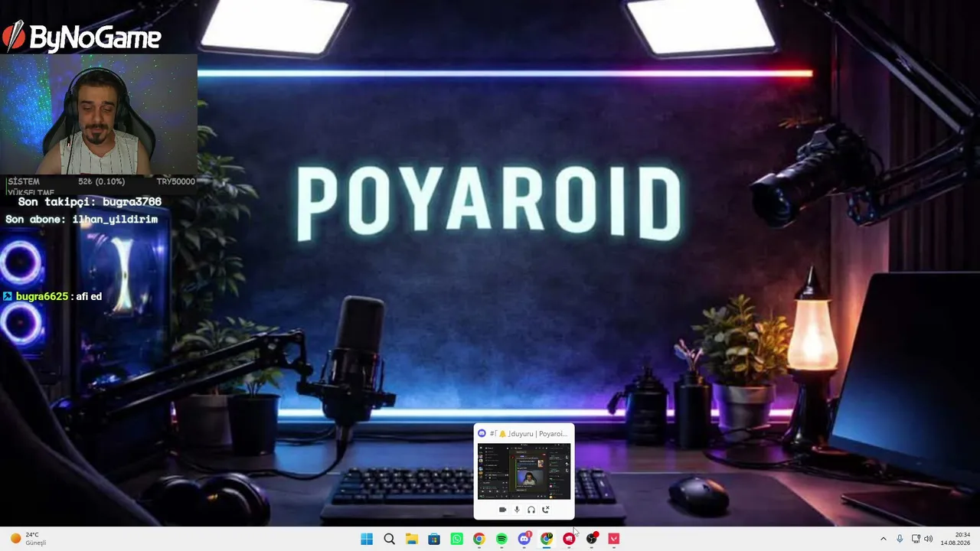
Task: Open the volume icon in system tray
Action: pyautogui.click(x=929, y=539)
